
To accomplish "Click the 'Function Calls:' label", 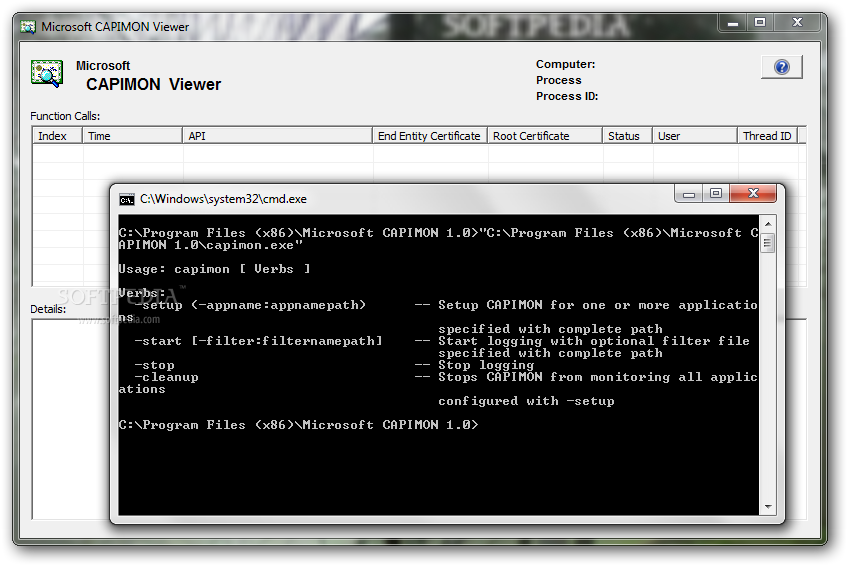I will pyautogui.click(x=65, y=116).
